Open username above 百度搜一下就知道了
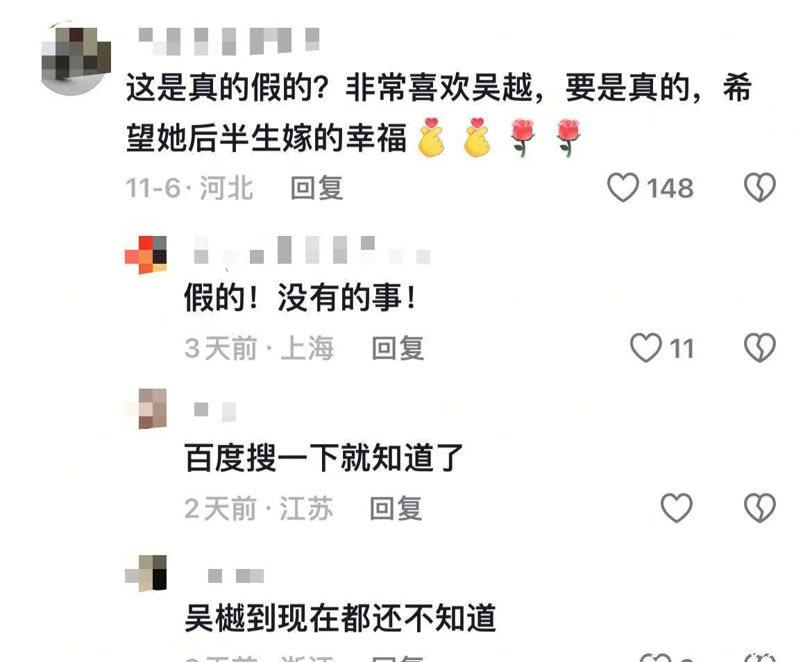This screenshot has height=662, width=812. pos(215,411)
